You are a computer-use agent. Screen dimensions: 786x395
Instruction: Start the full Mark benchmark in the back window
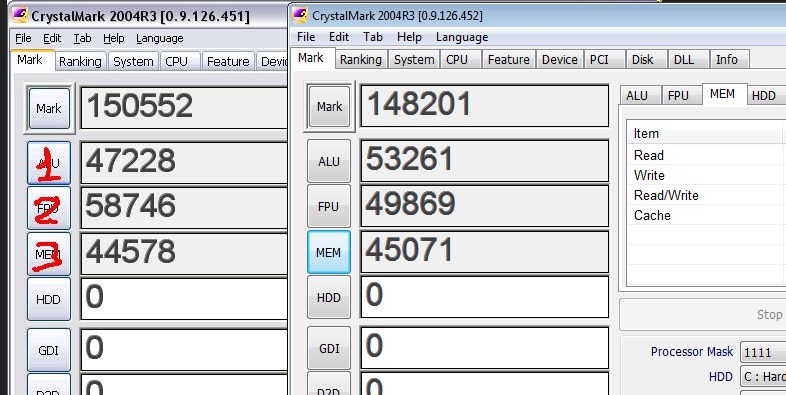49,108
